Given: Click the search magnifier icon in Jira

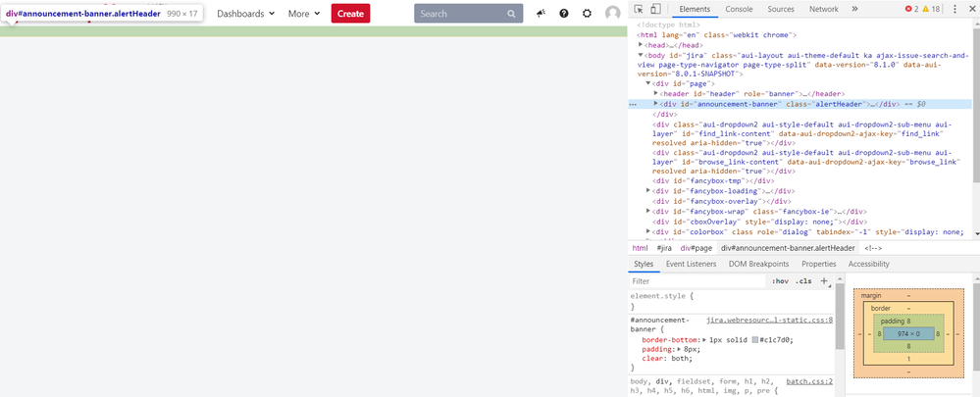Looking at the screenshot, I should 512,14.
